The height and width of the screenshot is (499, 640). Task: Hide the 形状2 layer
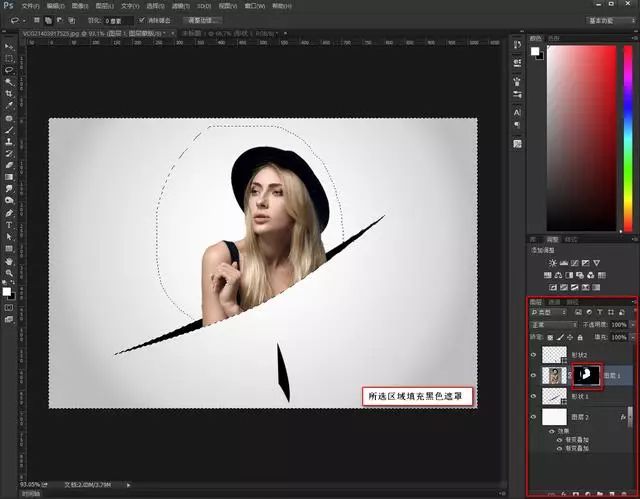533,355
